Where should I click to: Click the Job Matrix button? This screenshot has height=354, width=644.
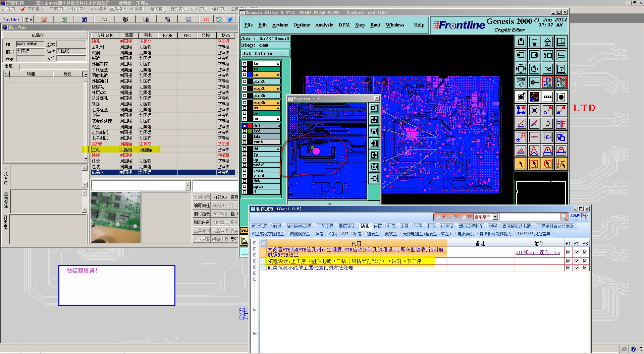pyautogui.click(x=265, y=54)
